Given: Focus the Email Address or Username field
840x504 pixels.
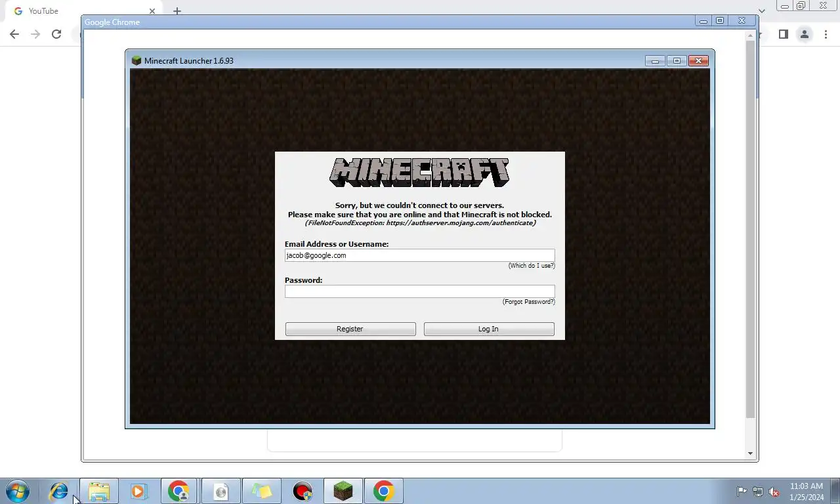Looking at the screenshot, I should (419, 255).
